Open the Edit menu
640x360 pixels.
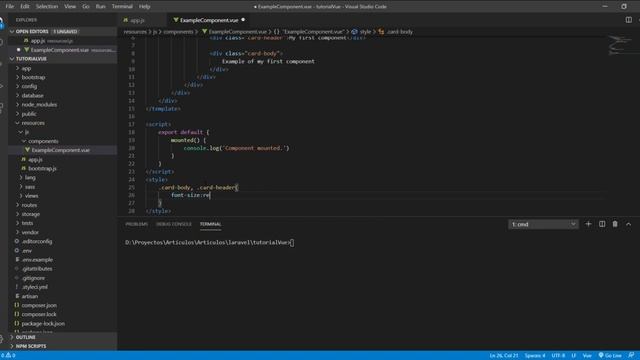coord(25,7)
